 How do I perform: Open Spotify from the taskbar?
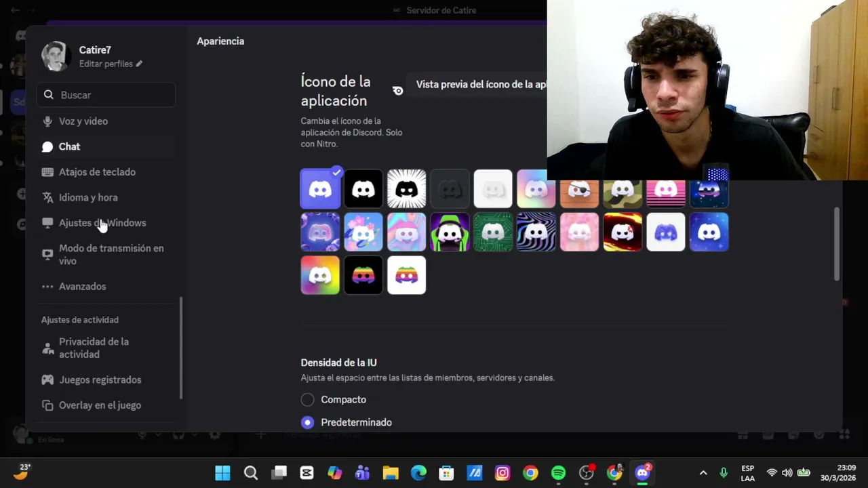558,473
